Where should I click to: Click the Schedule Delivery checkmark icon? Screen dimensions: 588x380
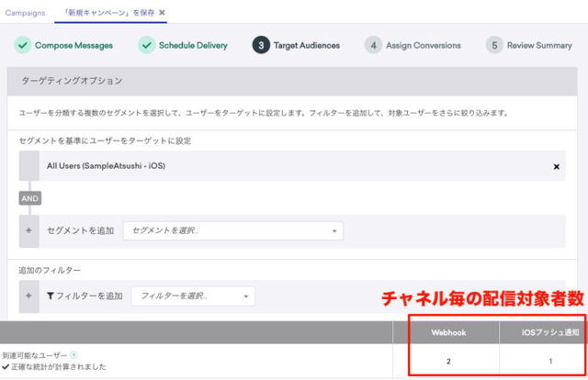146,45
